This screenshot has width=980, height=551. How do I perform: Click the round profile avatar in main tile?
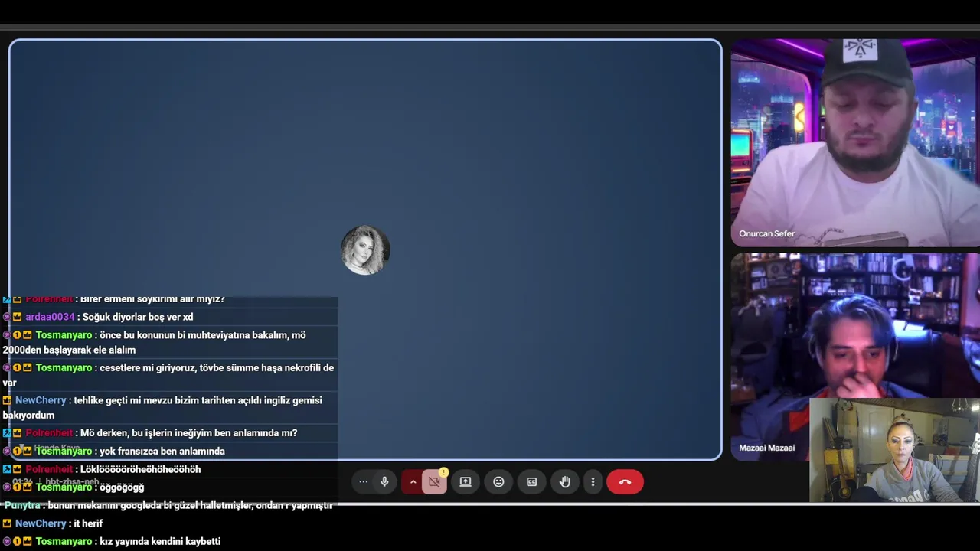(365, 250)
